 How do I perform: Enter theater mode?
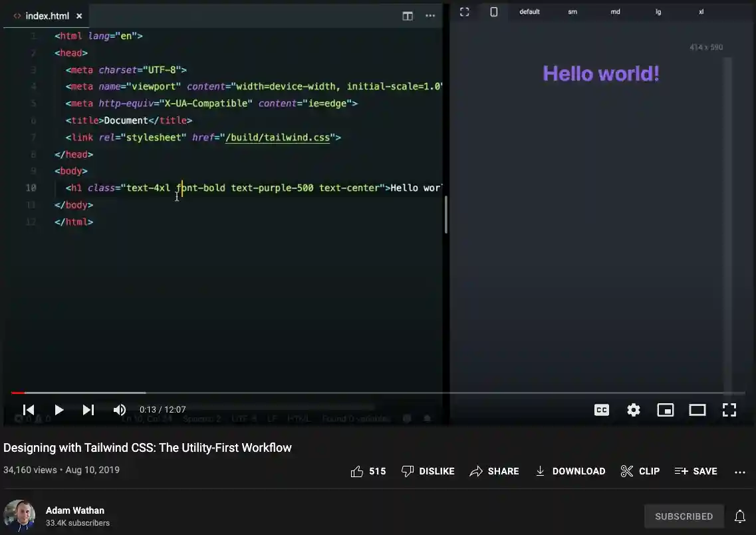point(697,410)
